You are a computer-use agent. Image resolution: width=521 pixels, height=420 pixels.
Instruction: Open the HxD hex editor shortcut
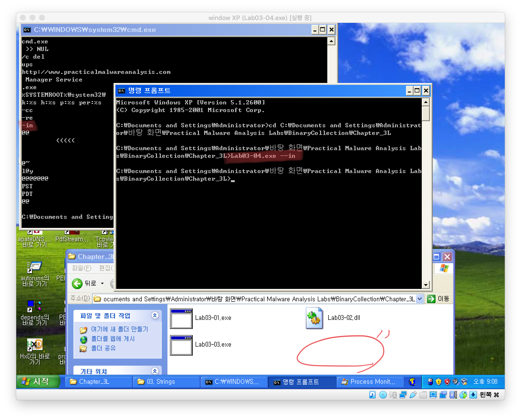(35, 352)
